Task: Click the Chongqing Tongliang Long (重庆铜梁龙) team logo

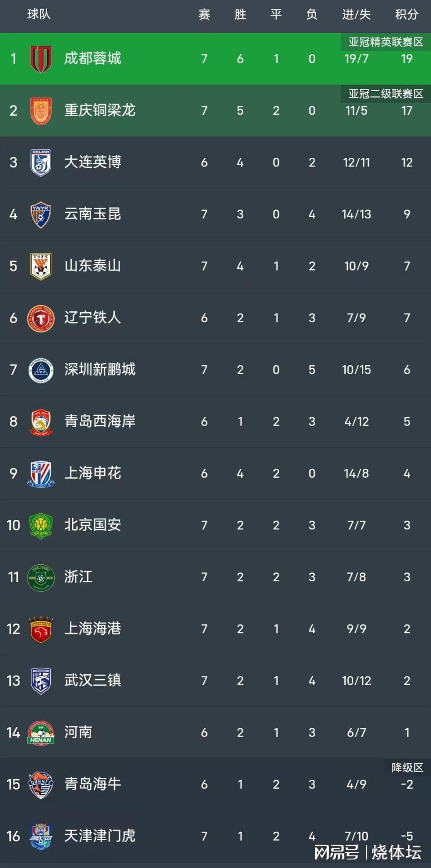Action: [41, 111]
